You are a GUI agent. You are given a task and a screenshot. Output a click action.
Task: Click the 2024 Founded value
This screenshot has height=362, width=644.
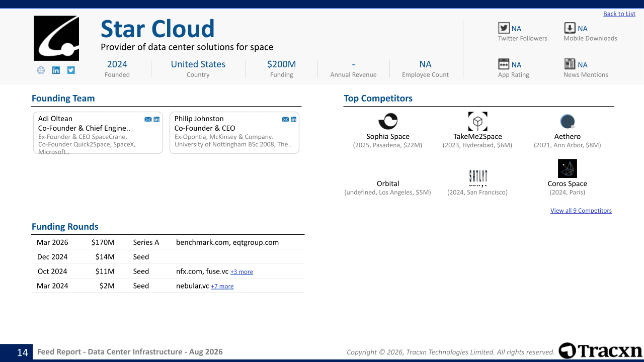tap(117, 64)
